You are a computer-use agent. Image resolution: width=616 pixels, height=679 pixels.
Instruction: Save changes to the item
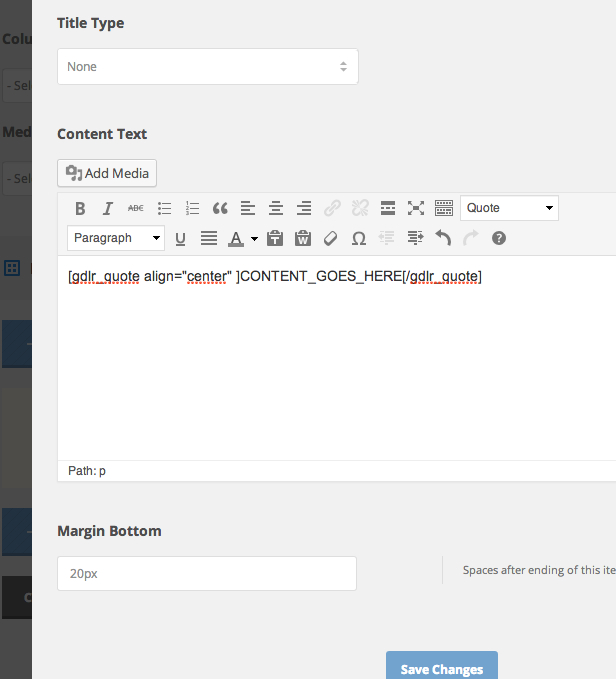pos(441,668)
